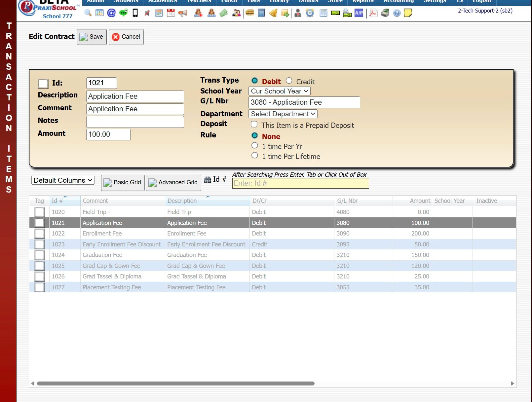Click the Amount input field

pyautogui.click(x=108, y=134)
